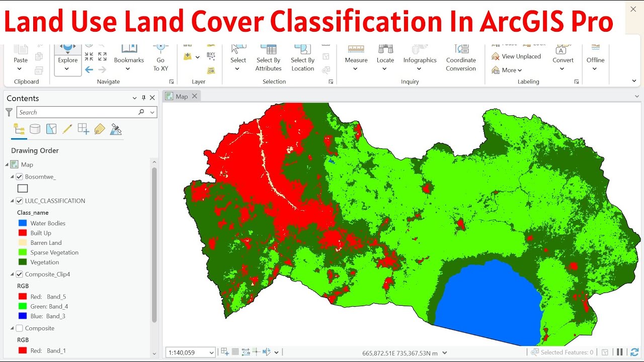Click View Unplaced labels button

tap(516, 56)
